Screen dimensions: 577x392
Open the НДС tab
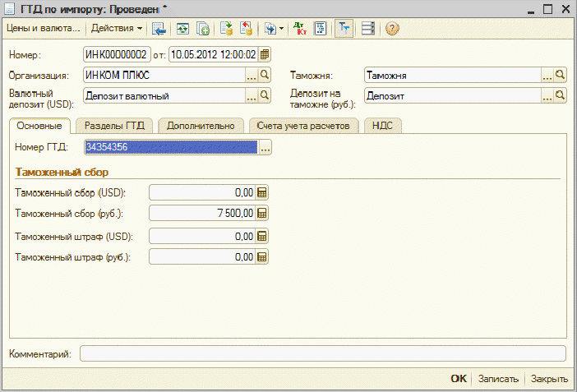pos(381,126)
